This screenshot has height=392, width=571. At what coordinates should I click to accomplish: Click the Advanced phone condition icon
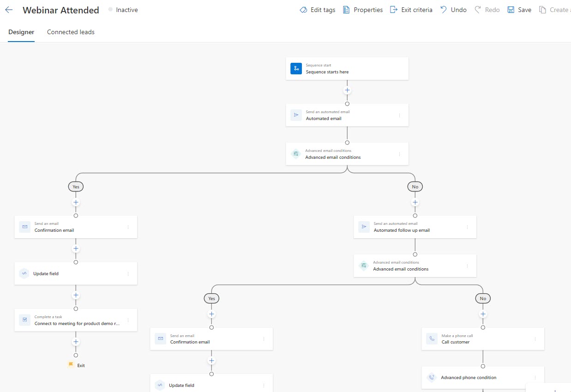(432, 378)
